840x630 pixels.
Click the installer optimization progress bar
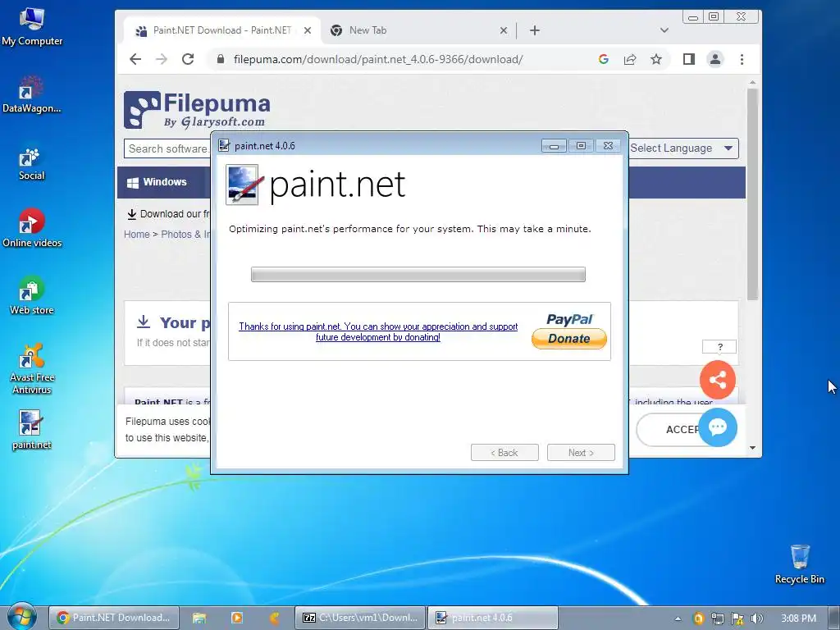tap(418, 274)
